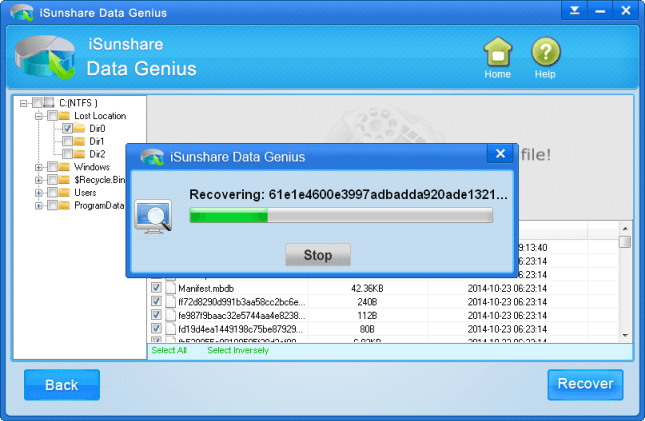Click the monitor magnifier scan icon in dialog
The image size is (645, 421).
coord(153,217)
